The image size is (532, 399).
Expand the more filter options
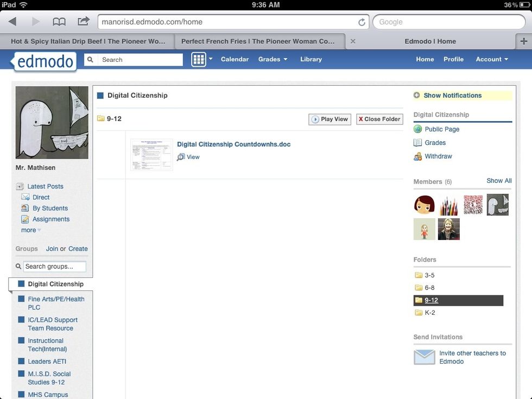click(31, 230)
